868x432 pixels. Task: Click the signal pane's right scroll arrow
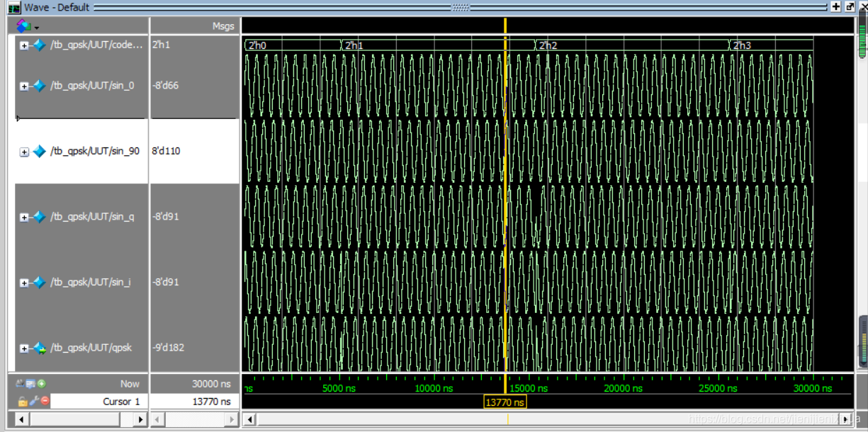(140, 419)
